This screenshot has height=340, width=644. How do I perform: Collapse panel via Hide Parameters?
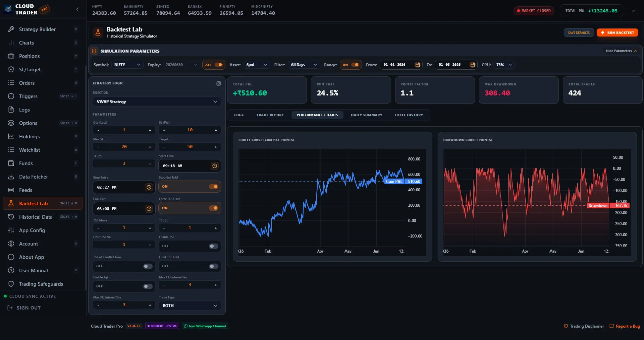tap(621, 51)
